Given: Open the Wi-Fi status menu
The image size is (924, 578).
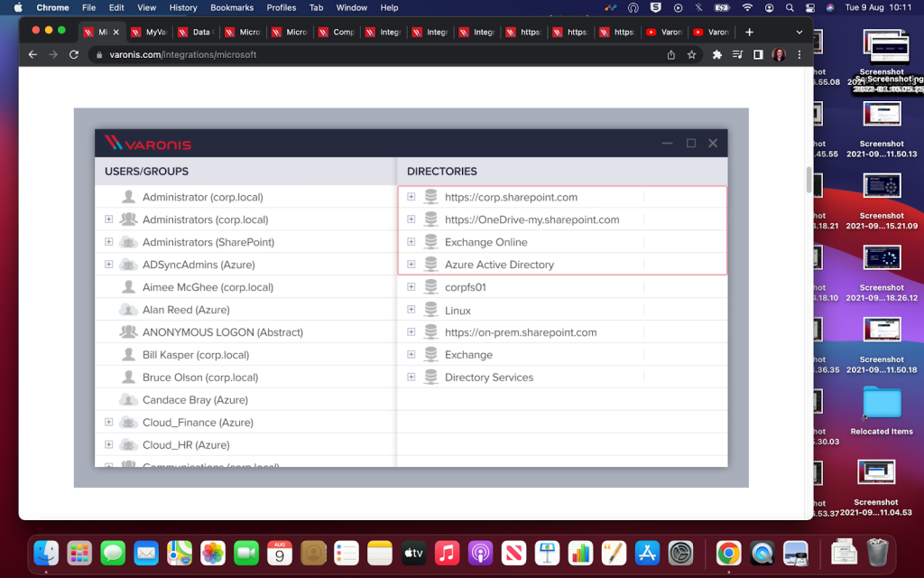Looking at the screenshot, I should pyautogui.click(x=747, y=7).
